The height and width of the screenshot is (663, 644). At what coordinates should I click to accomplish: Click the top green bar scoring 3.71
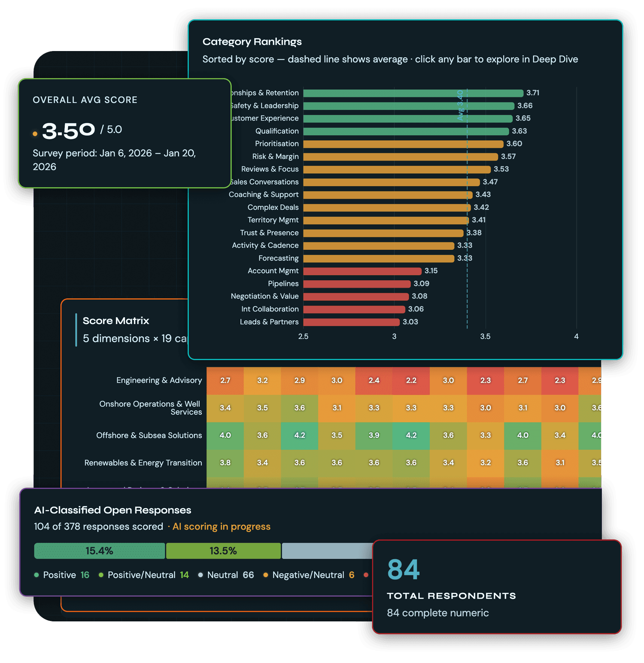413,93
